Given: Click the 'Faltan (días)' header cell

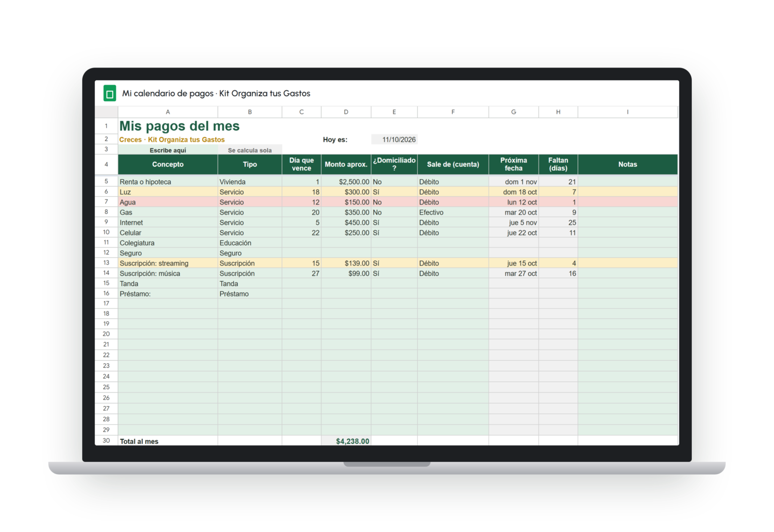Looking at the screenshot, I should point(558,164).
